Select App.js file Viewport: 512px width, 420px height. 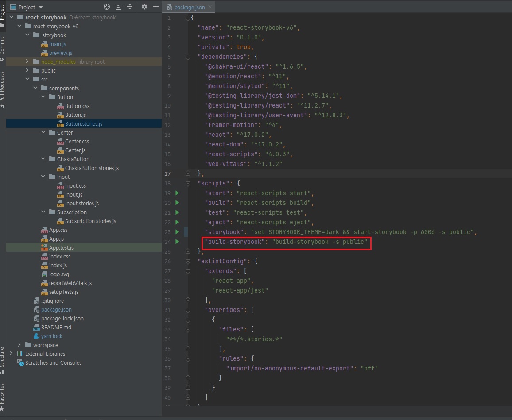click(x=53, y=239)
